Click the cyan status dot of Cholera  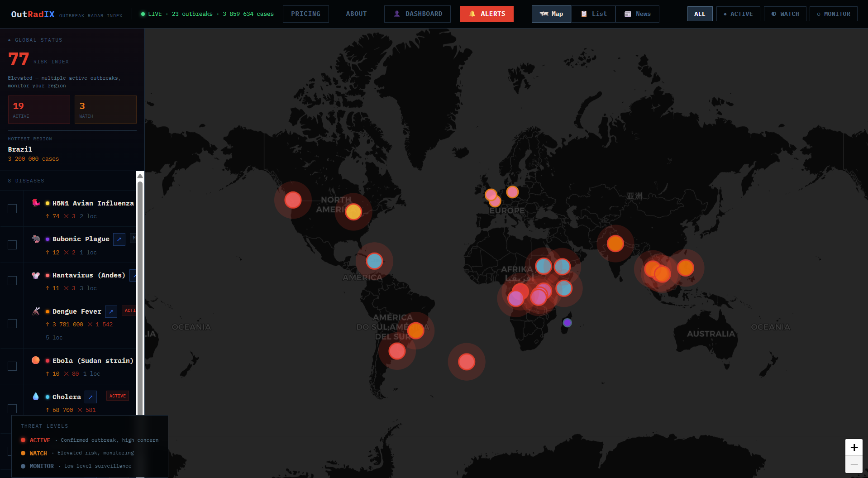click(48, 397)
